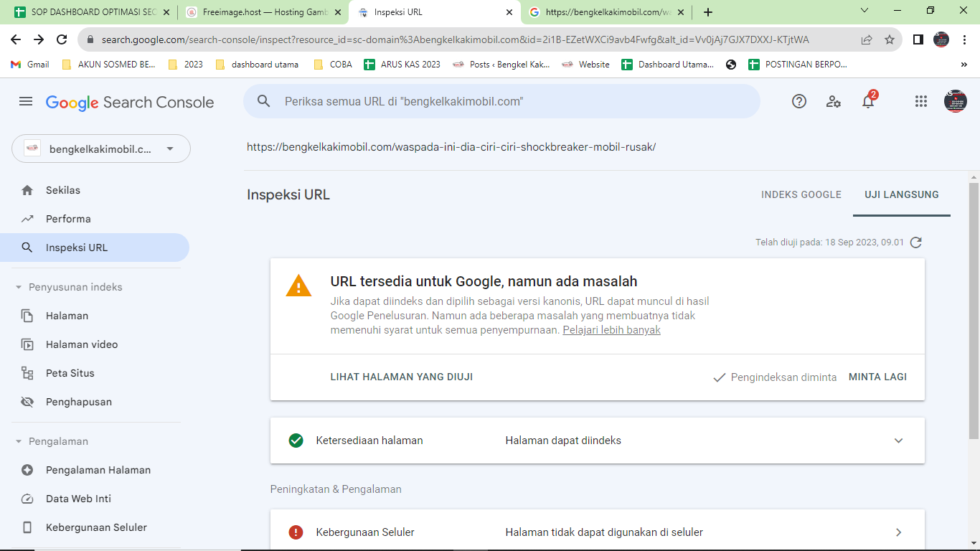This screenshot has width=980, height=551.
Task: Click the share page icon in address bar
Action: coord(867,39)
